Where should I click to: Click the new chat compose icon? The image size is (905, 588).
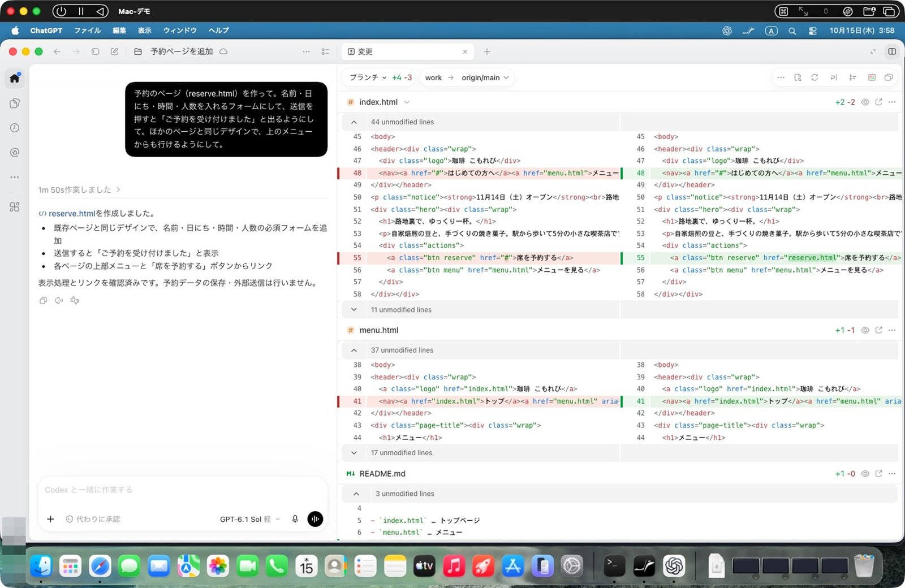point(114,51)
